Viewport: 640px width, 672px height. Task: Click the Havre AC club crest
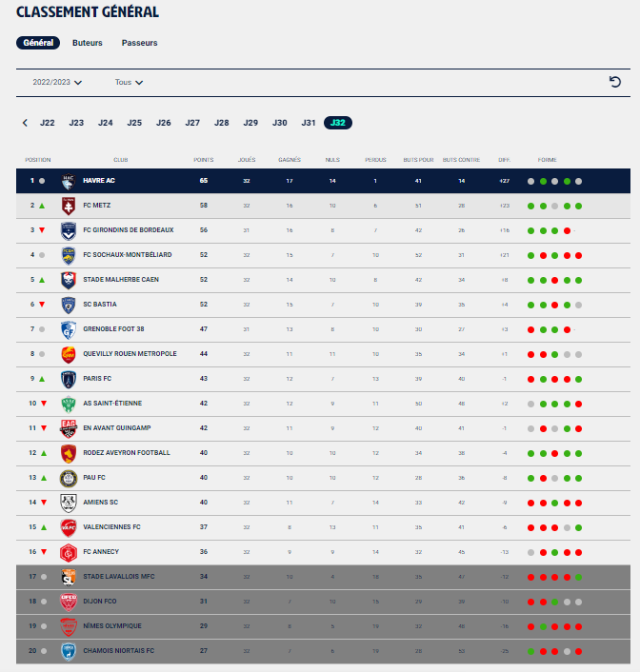[69, 181]
